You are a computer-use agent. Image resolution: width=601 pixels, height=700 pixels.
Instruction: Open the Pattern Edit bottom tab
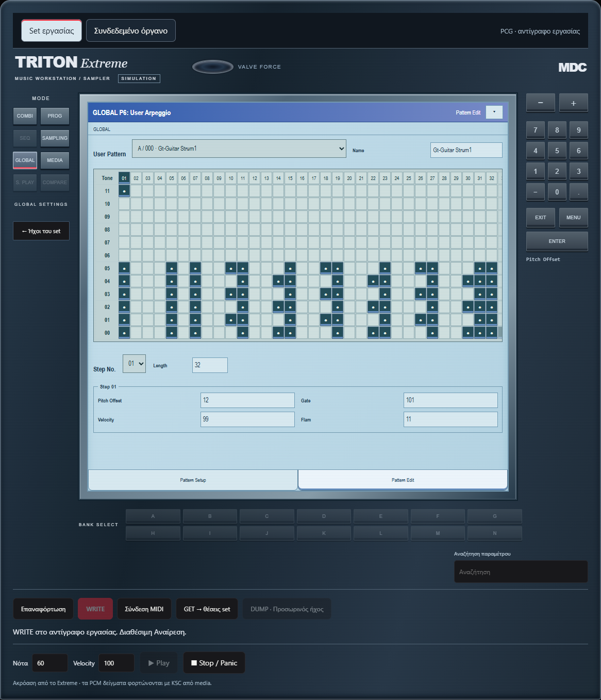click(403, 480)
